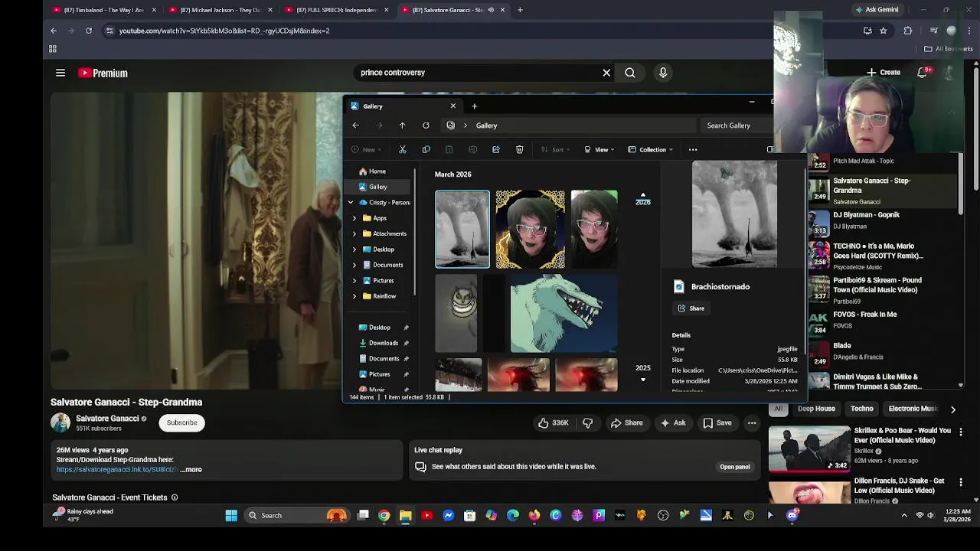Open YouTube notifications bell
Image resolution: width=980 pixels, height=551 pixels.
coord(923,73)
